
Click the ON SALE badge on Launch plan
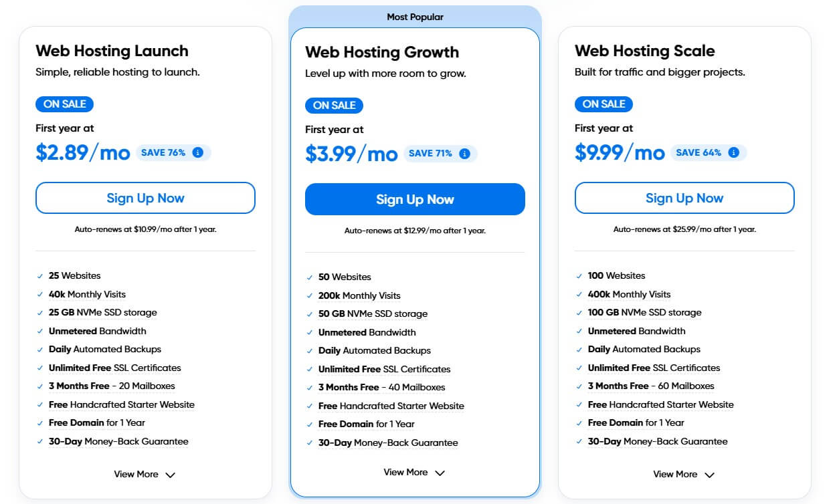(x=65, y=104)
